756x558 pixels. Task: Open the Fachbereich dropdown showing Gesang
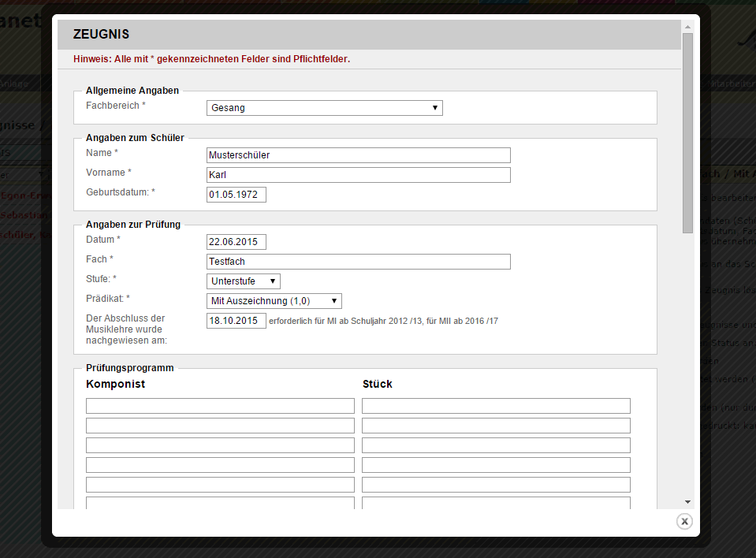(325, 108)
